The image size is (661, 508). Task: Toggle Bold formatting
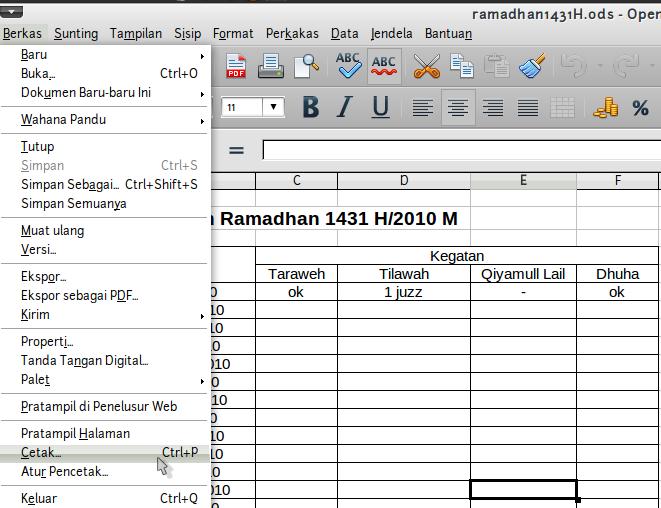click(x=310, y=108)
